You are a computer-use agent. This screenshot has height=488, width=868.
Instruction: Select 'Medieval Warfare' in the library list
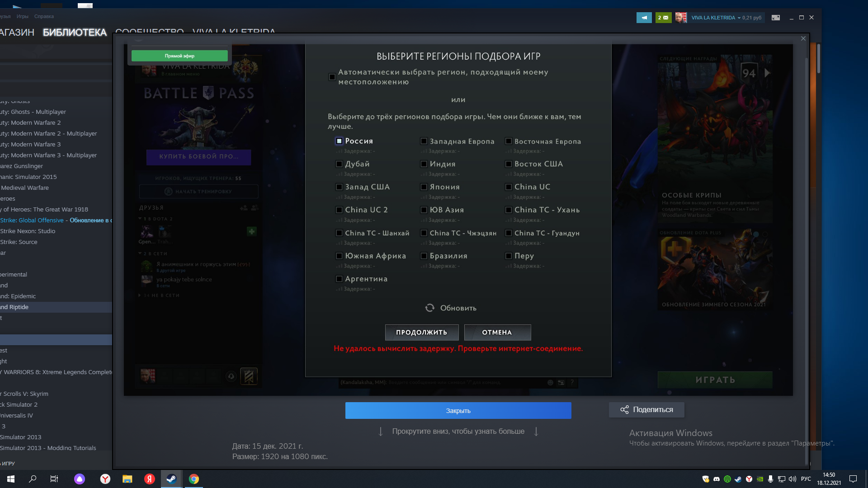[x=56, y=188]
